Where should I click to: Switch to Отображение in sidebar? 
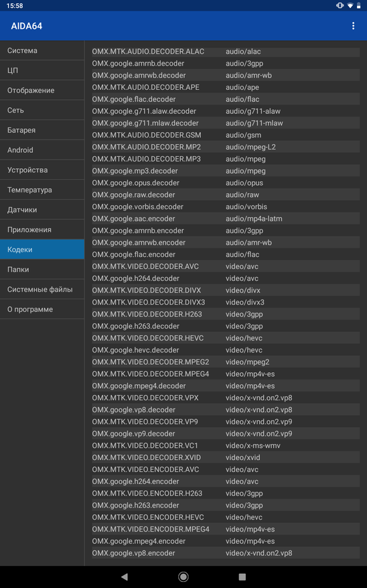(42, 90)
